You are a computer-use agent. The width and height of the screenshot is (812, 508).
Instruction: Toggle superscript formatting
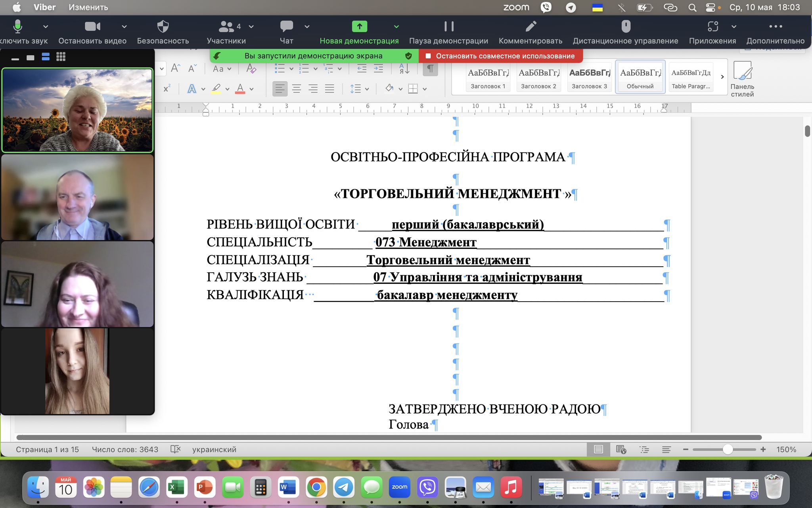point(167,89)
